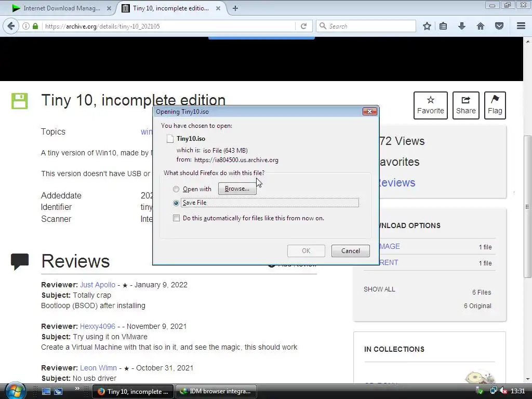532x399 pixels.
Task: Open reviewer Hexxy4096 profile link
Action: pyautogui.click(x=98, y=326)
